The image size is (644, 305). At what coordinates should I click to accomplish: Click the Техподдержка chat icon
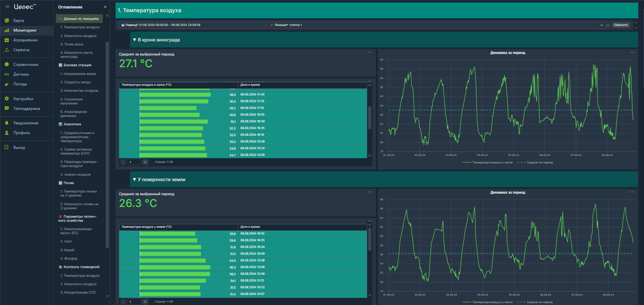click(x=7, y=108)
